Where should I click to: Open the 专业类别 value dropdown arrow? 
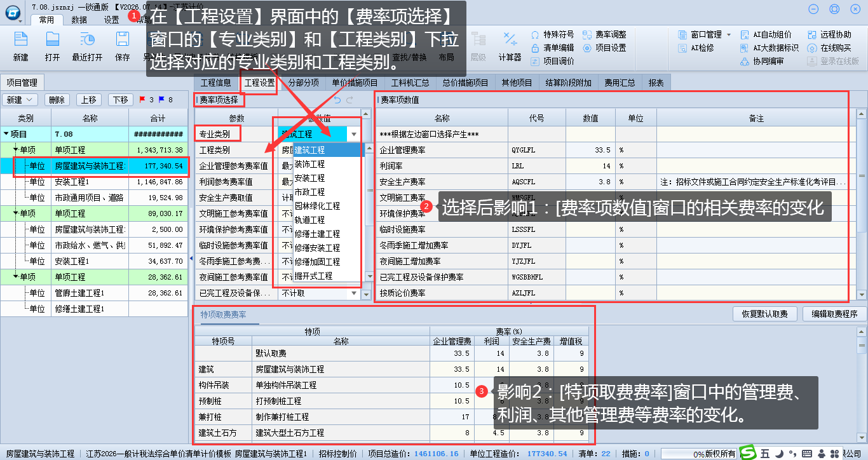(x=354, y=134)
